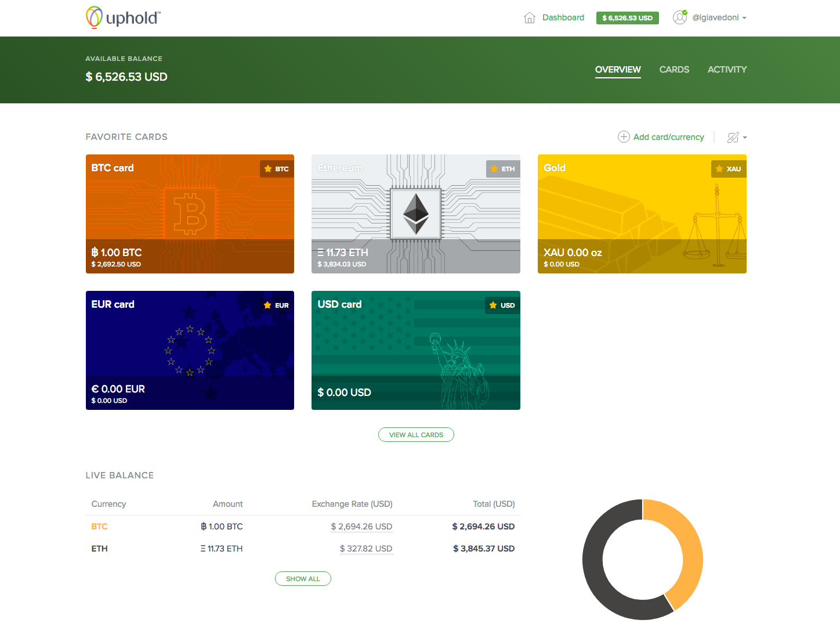This screenshot has width=840, height=627.
Task: Open the EUR card
Action: (x=190, y=350)
